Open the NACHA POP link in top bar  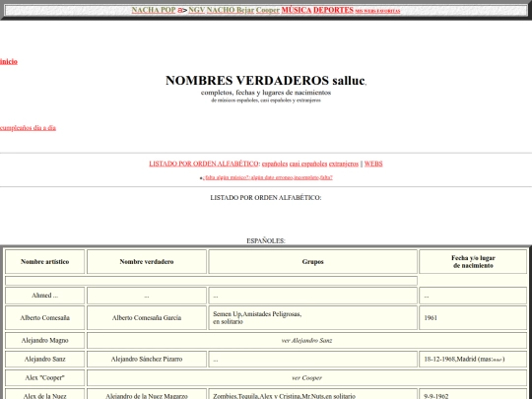pyautogui.click(x=154, y=10)
